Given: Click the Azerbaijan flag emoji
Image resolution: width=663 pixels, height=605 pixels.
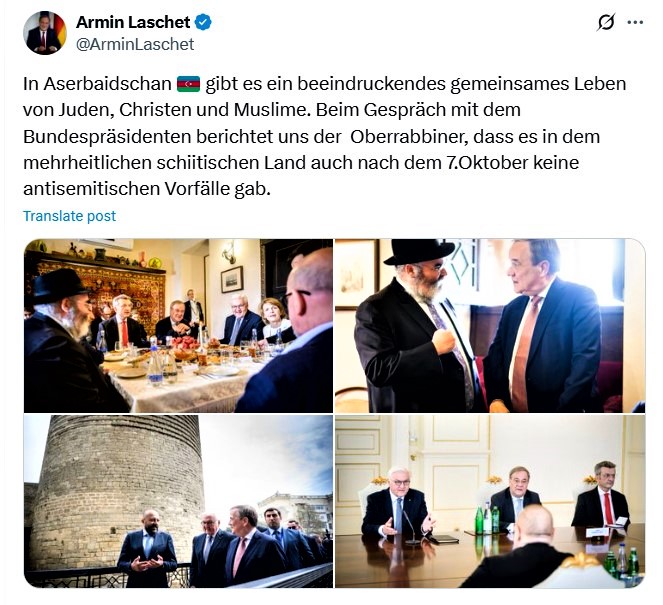Looking at the screenshot, I should 188,84.
